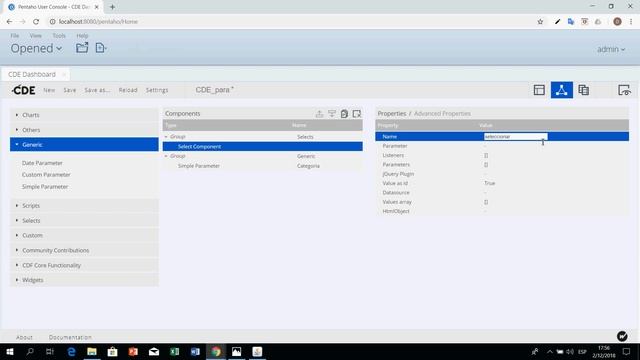
Task: Expand Community Contributions category
Action: pos(84,250)
